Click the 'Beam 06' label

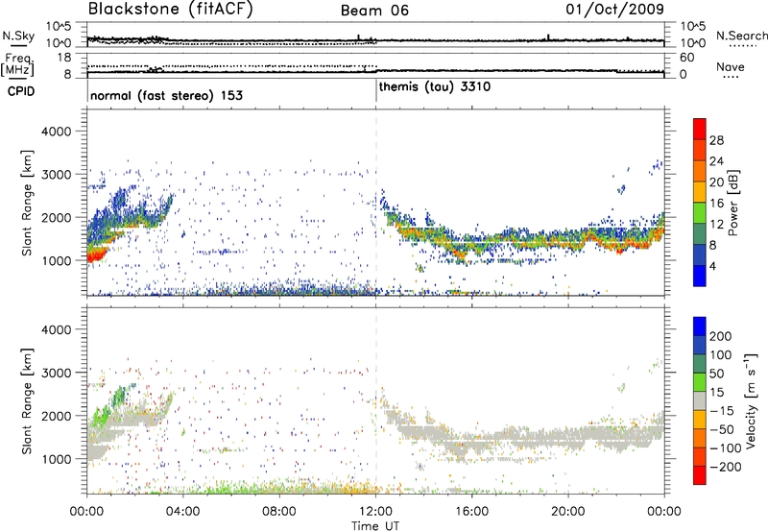tap(374, 11)
